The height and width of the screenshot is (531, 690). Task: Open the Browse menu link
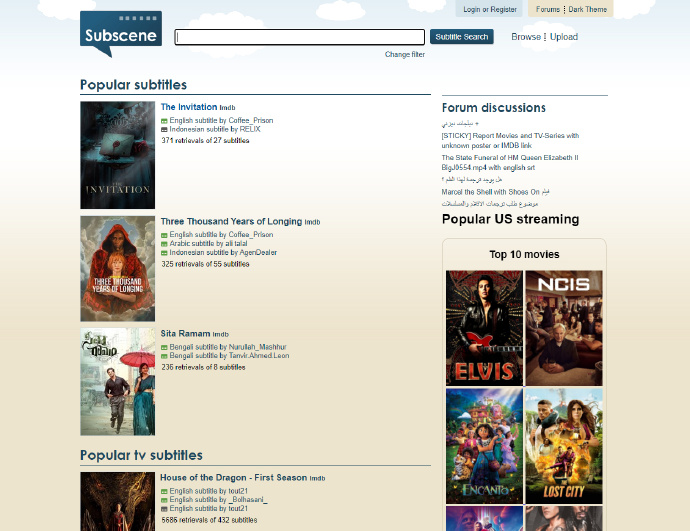(x=526, y=37)
